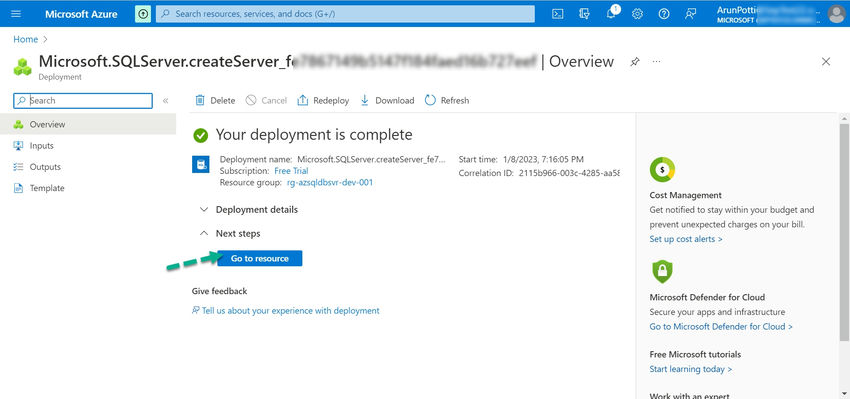Open the Feedback icon in header
Viewport: 850px width, 399px height.
click(x=691, y=14)
